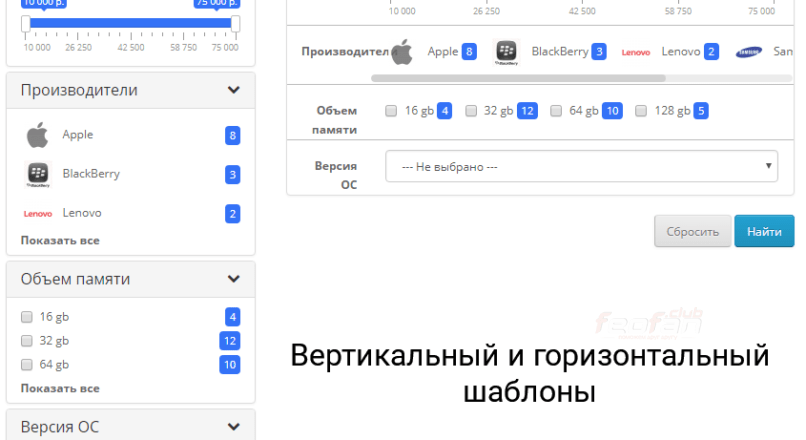Click the right price slider handle
This screenshot has height=440, width=806.
point(235,23)
